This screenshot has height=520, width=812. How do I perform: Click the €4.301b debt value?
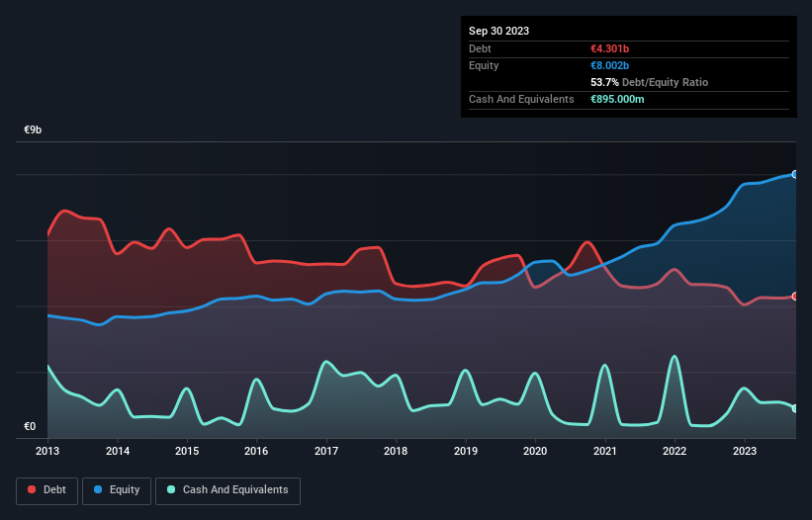tap(609, 48)
